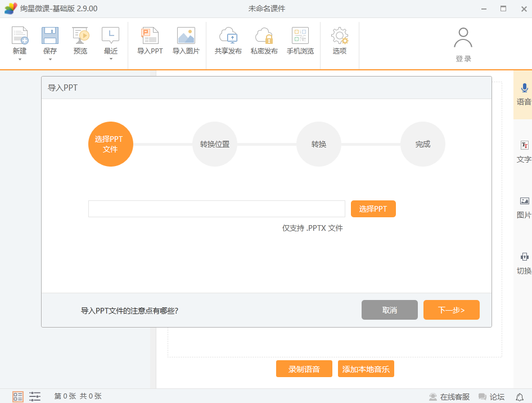Open 共享发布 cloud share publish
The image size is (532, 403).
tap(228, 41)
